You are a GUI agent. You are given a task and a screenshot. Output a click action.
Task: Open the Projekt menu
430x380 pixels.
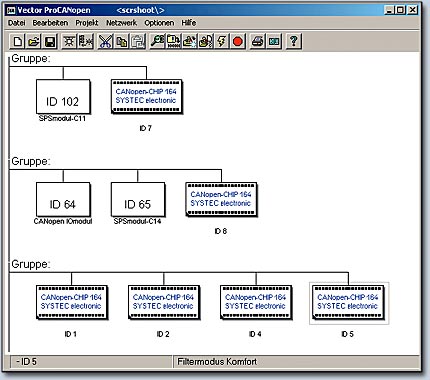coord(87,23)
